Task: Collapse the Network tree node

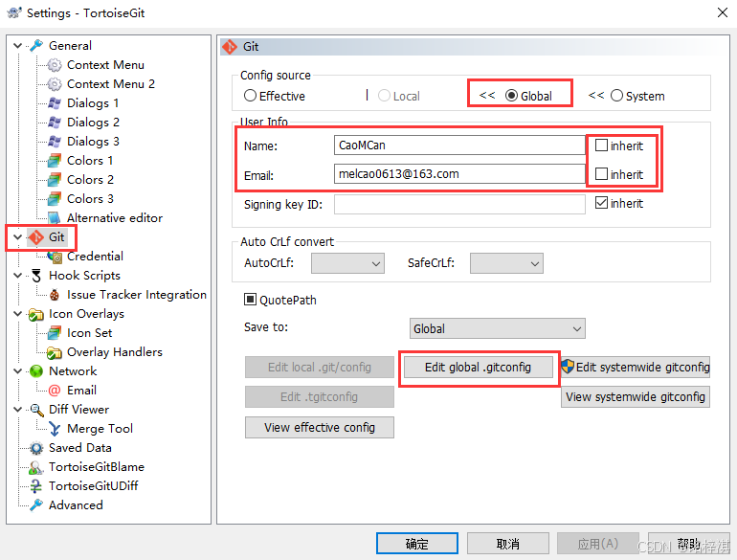Action: pos(18,371)
